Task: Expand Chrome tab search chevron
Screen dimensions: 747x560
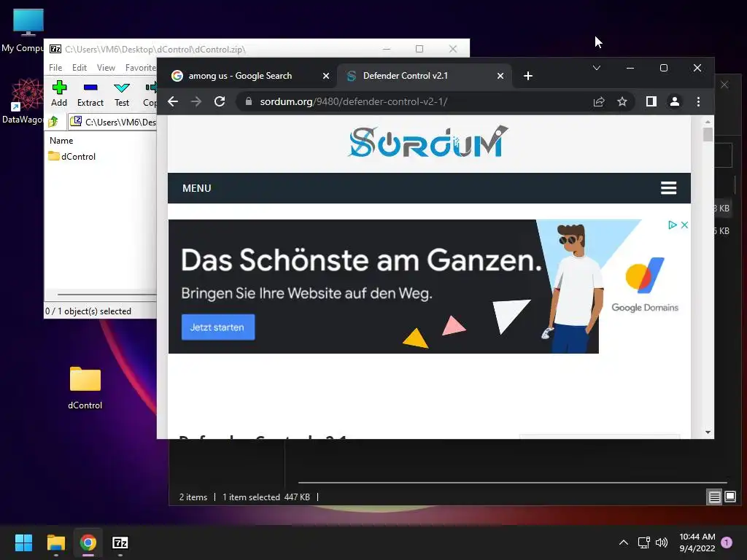Action: point(597,68)
